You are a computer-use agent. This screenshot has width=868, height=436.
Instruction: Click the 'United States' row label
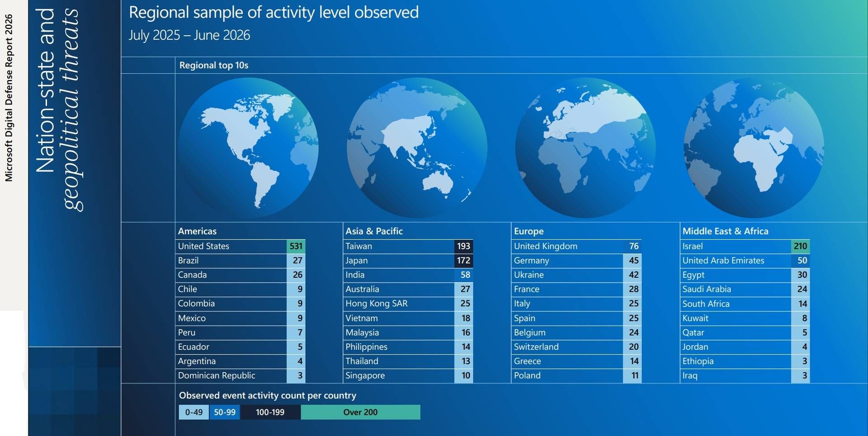pos(203,246)
